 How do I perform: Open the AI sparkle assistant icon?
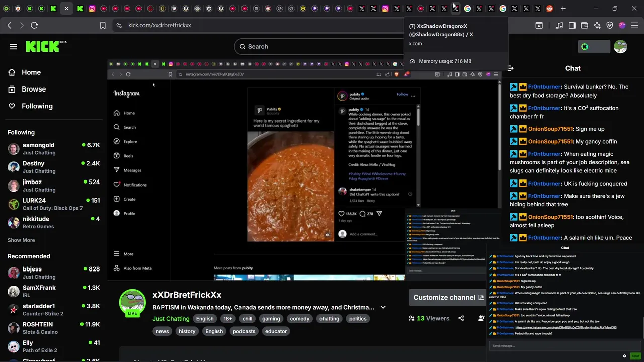coord(597,25)
